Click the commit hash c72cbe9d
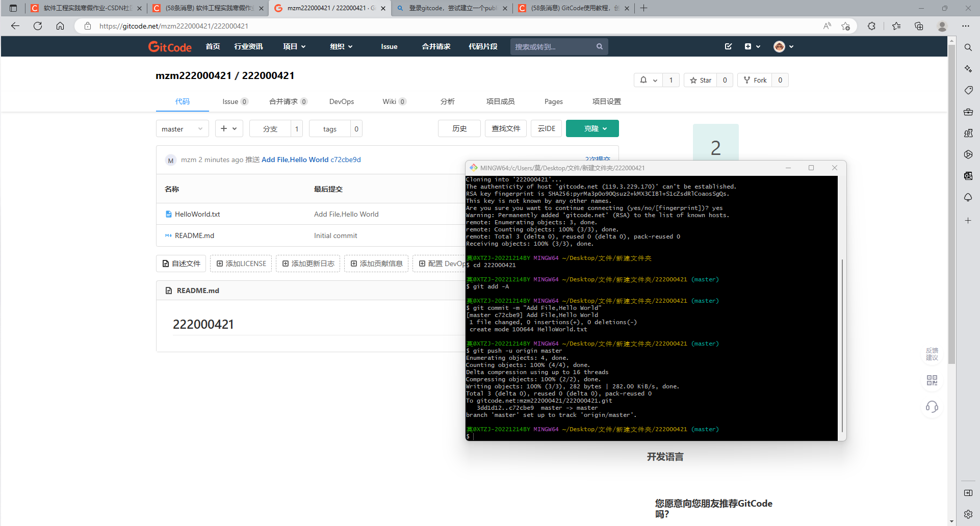The image size is (980, 526). click(346, 160)
